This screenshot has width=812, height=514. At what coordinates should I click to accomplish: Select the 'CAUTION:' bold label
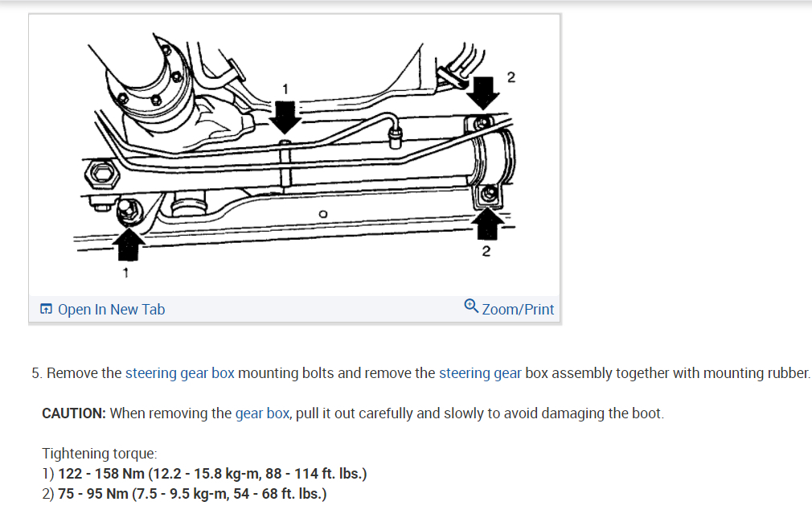click(x=73, y=413)
